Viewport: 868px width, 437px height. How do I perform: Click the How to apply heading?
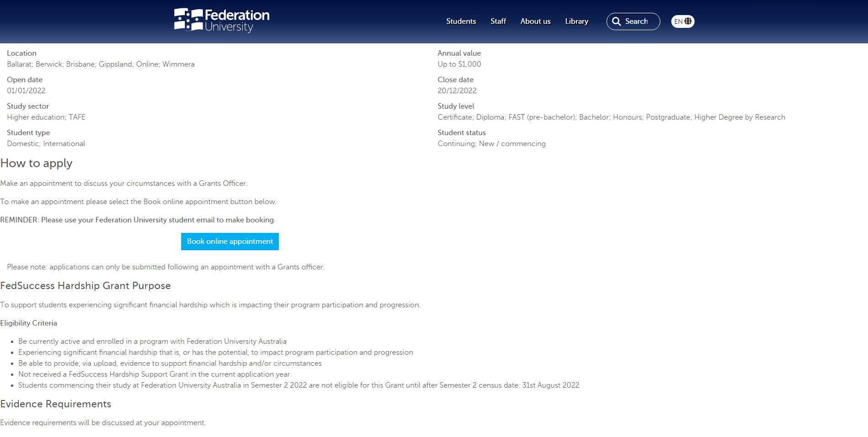[x=37, y=163]
